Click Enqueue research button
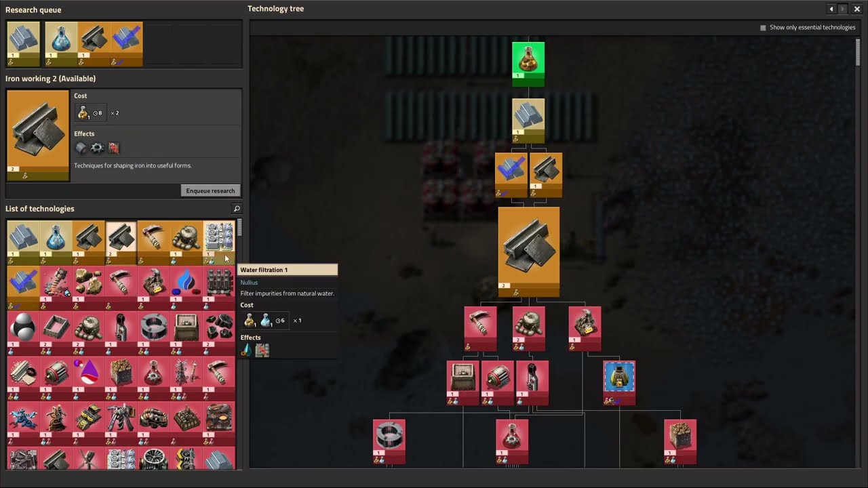The image size is (868, 488). tap(210, 190)
